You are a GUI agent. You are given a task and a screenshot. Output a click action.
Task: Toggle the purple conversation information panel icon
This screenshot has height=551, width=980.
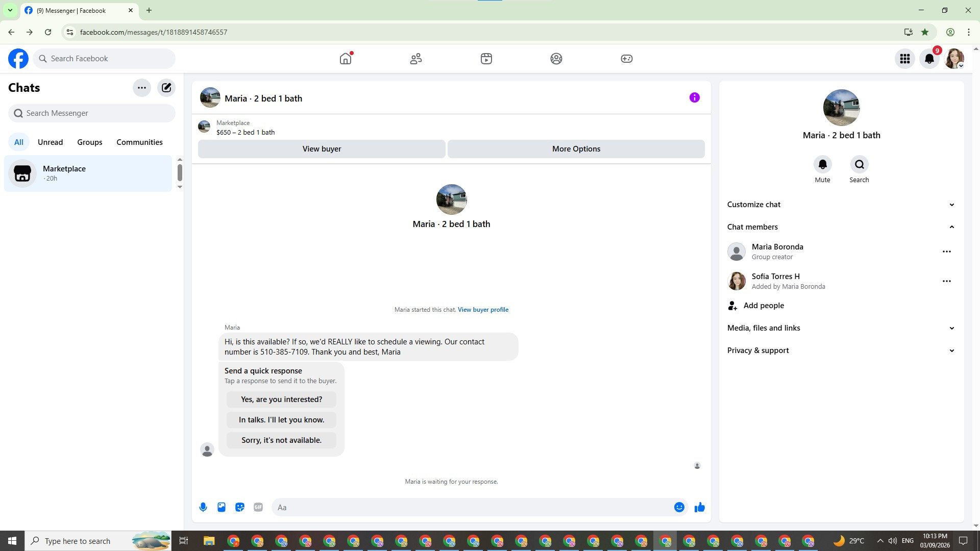click(694, 97)
